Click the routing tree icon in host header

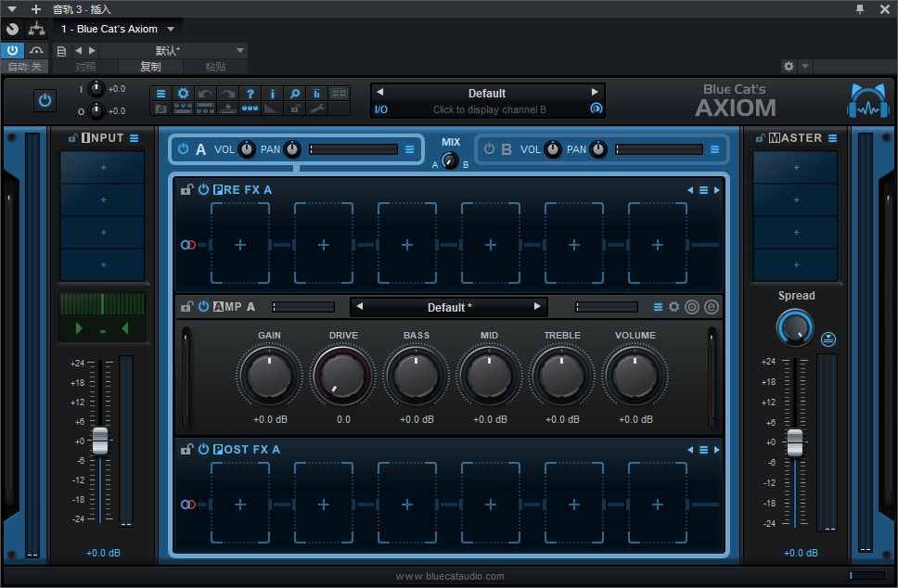point(37,29)
